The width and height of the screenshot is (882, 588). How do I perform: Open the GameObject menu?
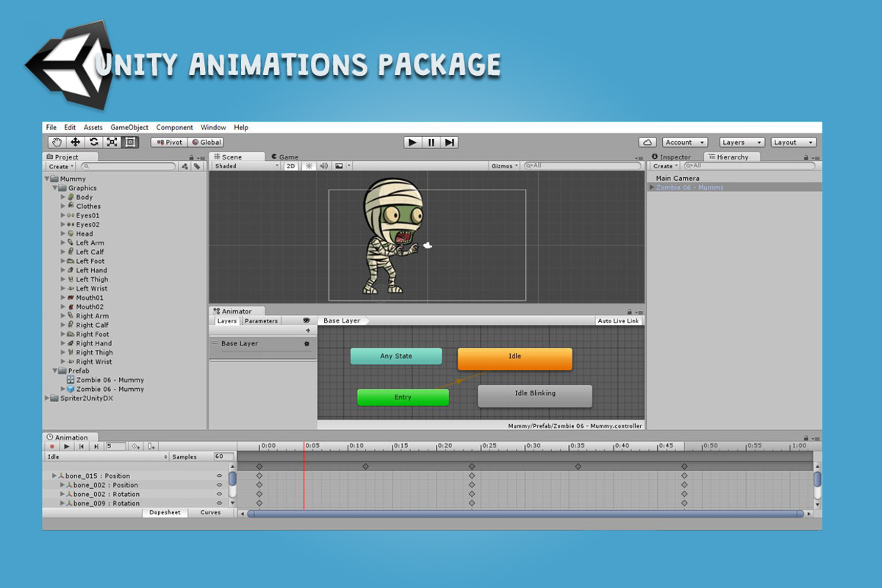tap(129, 127)
